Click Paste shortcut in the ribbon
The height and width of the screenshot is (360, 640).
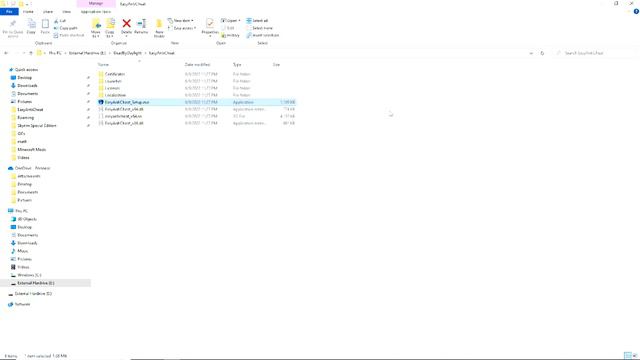[x=69, y=36]
